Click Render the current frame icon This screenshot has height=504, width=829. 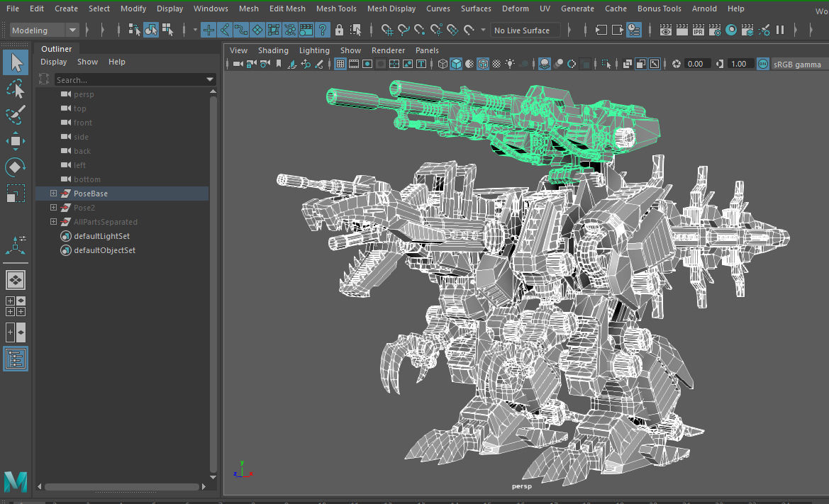[x=682, y=30]
